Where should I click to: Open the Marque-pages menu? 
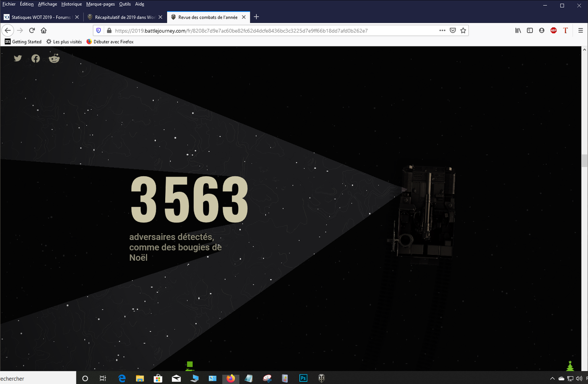100,4
